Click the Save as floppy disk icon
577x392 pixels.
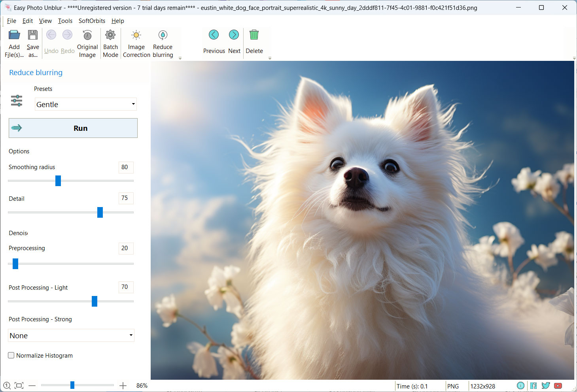click(x=33, y=35)
